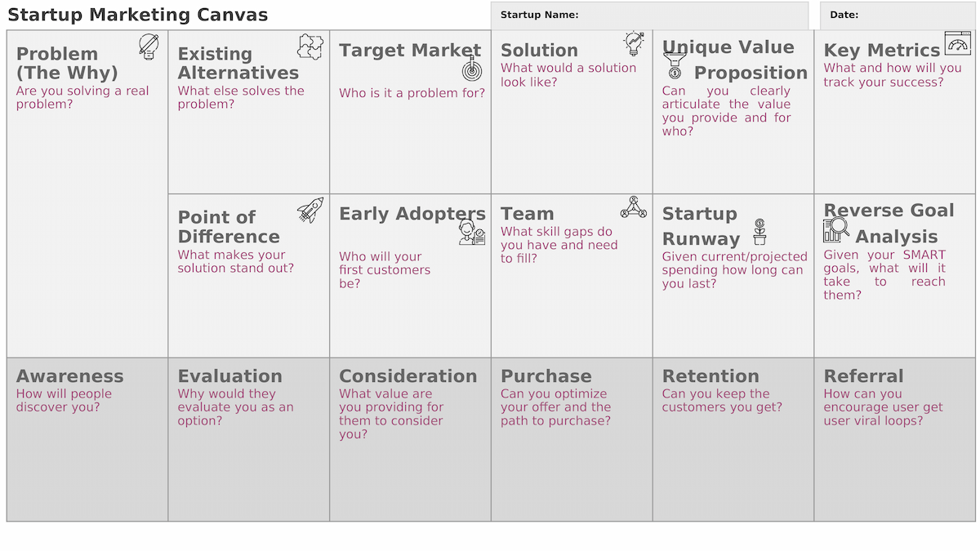Click the Date input field
This screenshot has width=980, height=551.
[898, 16]
